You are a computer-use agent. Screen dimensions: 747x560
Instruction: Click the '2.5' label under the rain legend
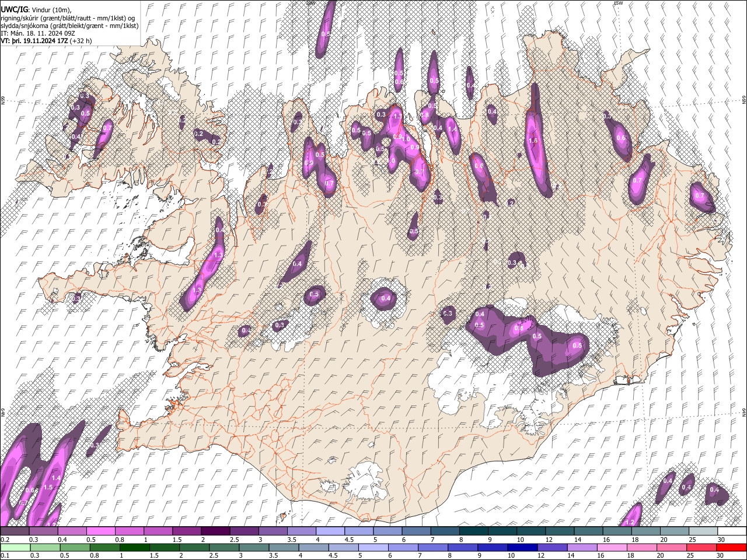pyautogui.click(x=214, y=555)
